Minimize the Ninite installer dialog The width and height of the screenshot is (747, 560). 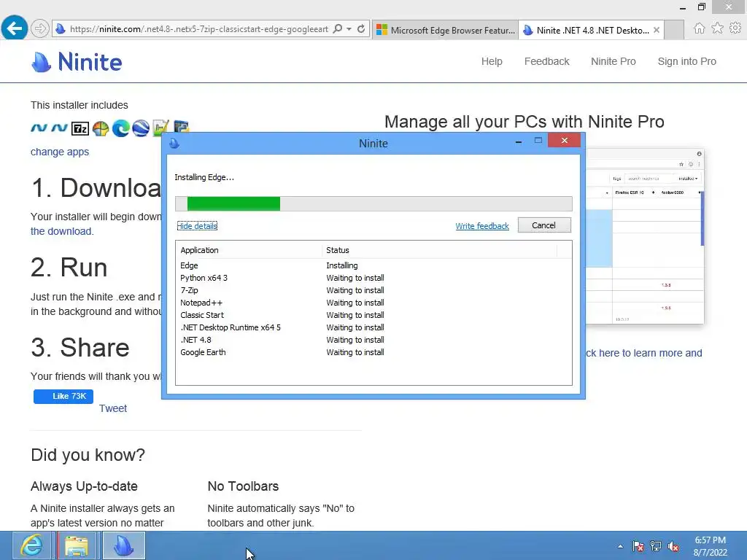[x=519, y=142]
